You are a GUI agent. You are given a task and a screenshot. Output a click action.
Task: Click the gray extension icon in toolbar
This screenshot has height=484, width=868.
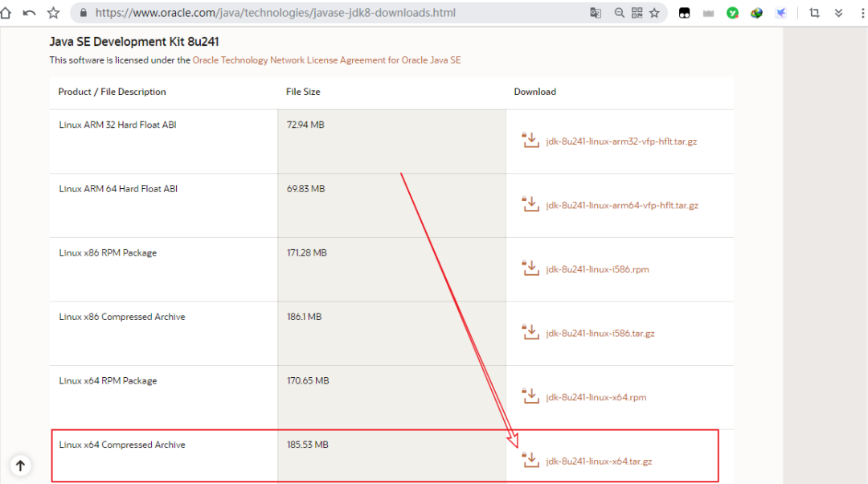click(709, 14)
